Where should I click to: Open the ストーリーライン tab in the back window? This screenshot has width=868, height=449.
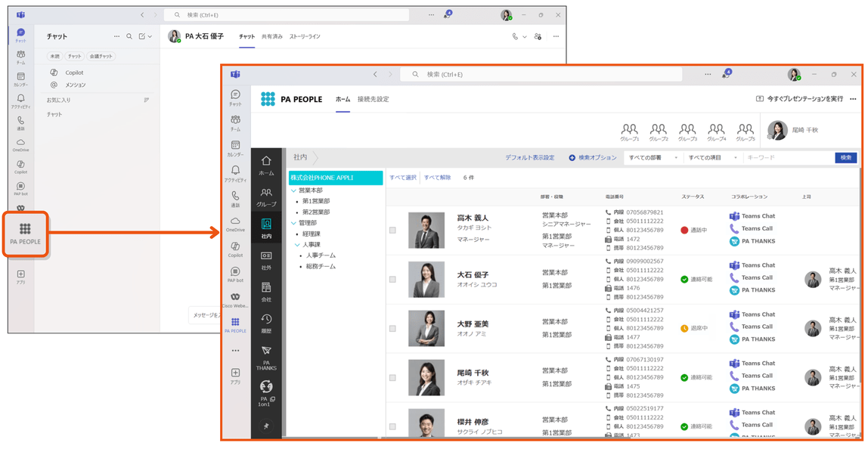click(305, 36)
